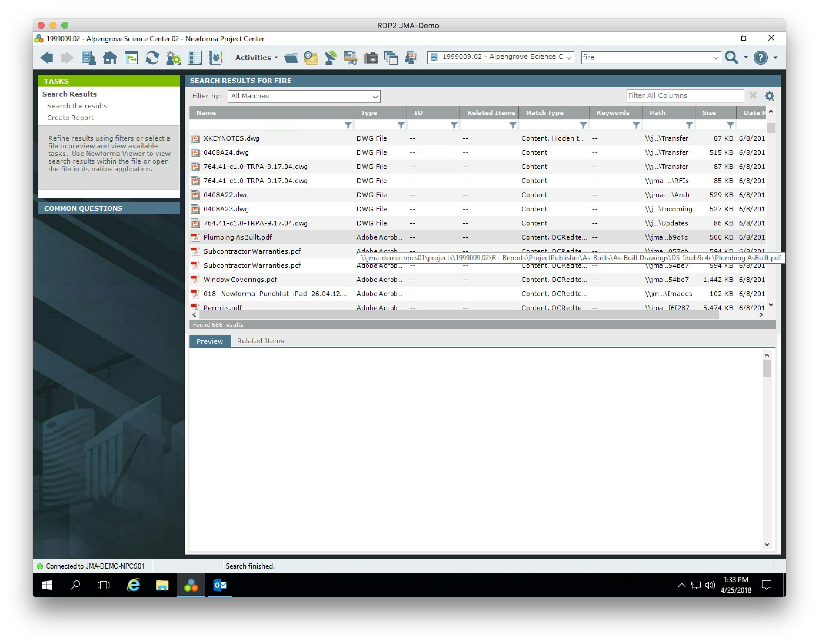The height and width of the screenshot is (644, 819).
Task: Click the back navigation arrow
Action: click(x=47, y=58)
